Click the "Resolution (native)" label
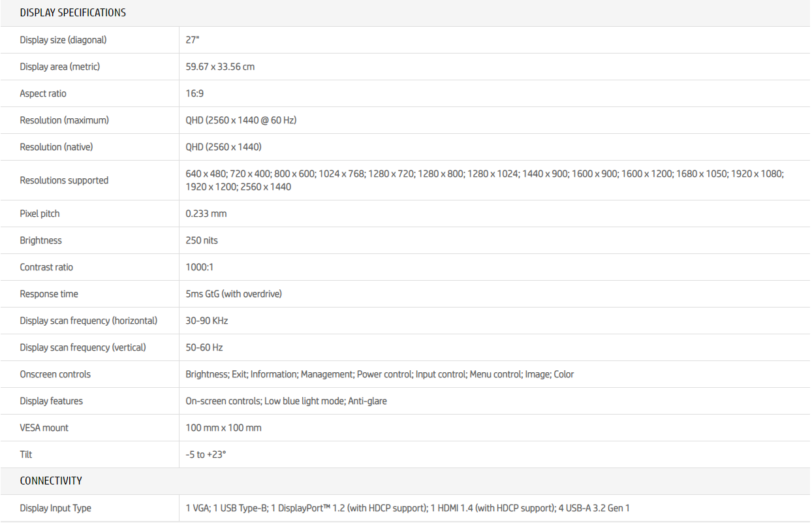This screenshot has width=812, height=523. coord(56,147)
